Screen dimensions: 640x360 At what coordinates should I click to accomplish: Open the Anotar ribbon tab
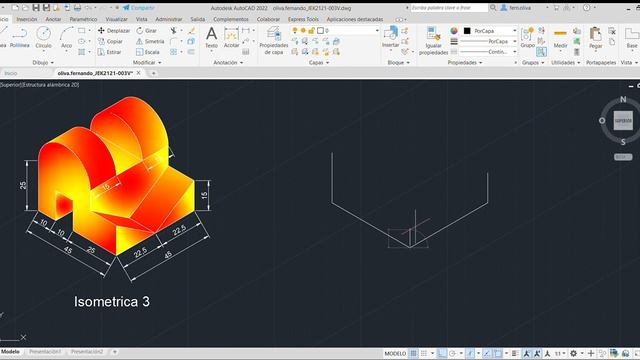click(x=53, y=19)
